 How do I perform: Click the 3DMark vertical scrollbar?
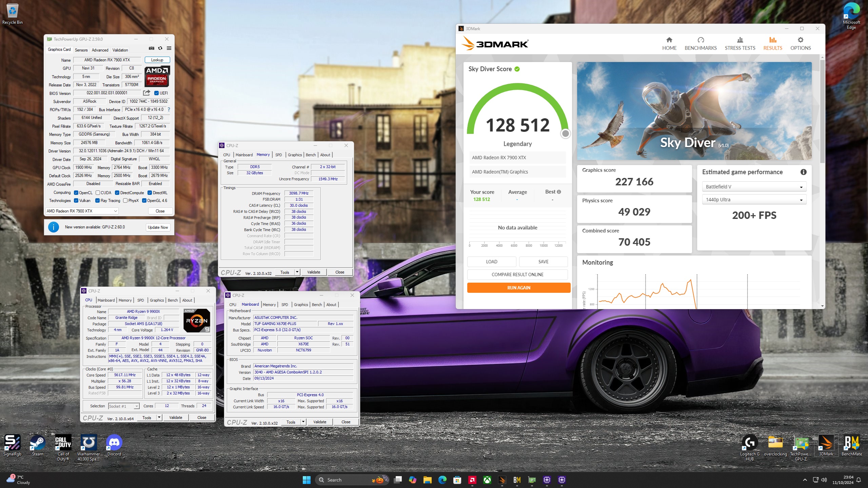tap(822, 112)
